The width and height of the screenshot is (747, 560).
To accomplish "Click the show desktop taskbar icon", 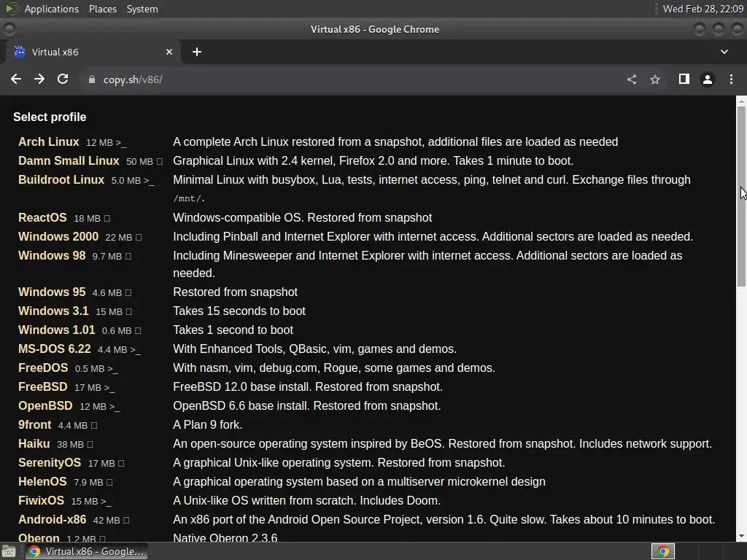I will click(9, 551).
